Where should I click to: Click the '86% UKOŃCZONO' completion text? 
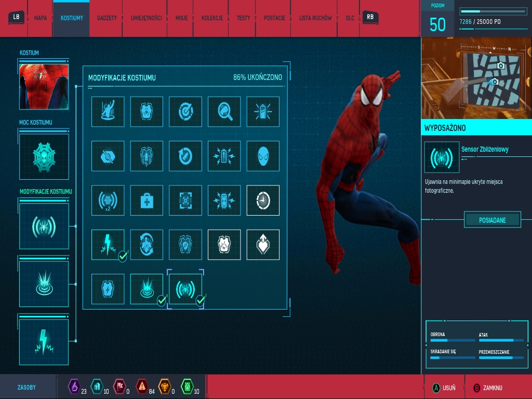point(258,77)
